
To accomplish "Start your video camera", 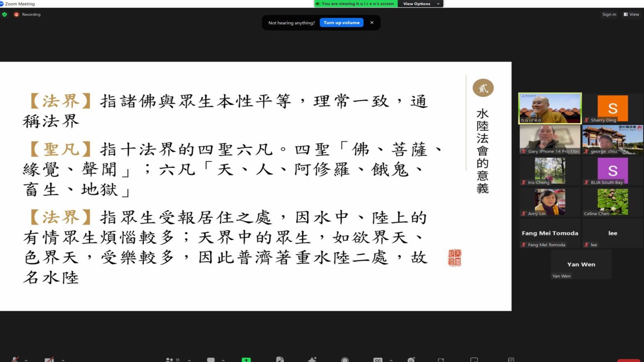I will pyautogui.click(x=49, y=359).
